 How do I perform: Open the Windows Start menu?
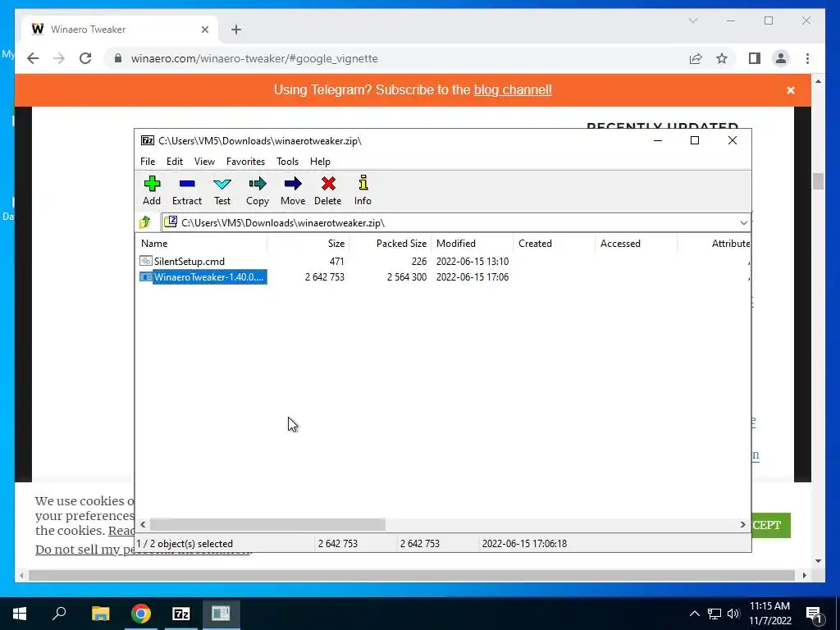pos(20,614)
